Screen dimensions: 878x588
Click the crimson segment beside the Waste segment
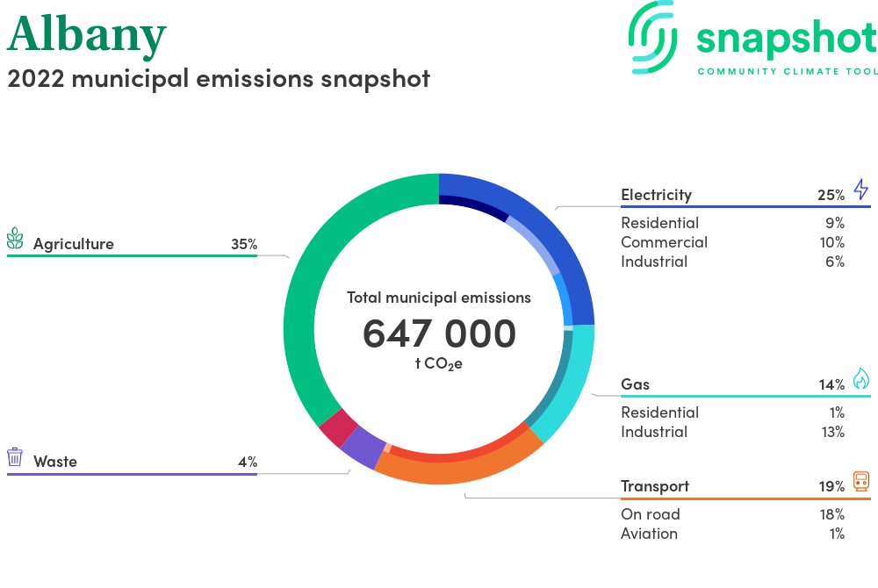coord(338,427)
